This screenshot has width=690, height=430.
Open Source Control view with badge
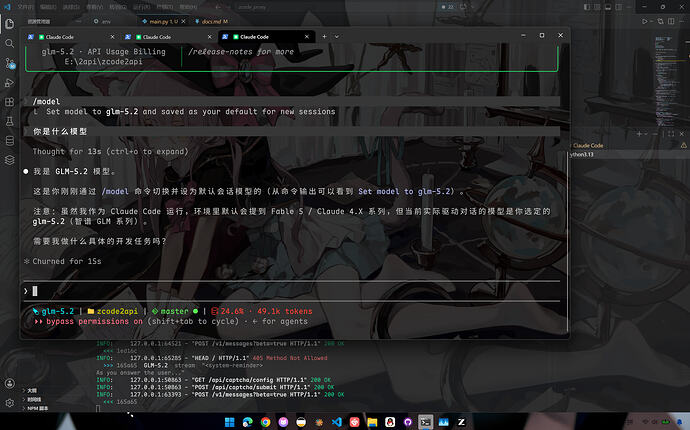click(10, 63)
